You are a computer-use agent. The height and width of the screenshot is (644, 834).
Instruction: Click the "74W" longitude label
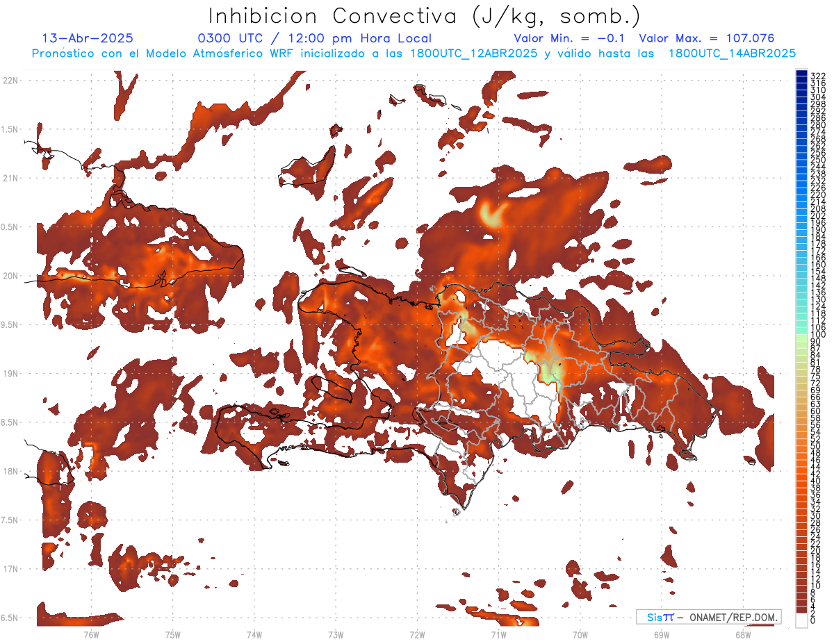(x=254, y=635)
